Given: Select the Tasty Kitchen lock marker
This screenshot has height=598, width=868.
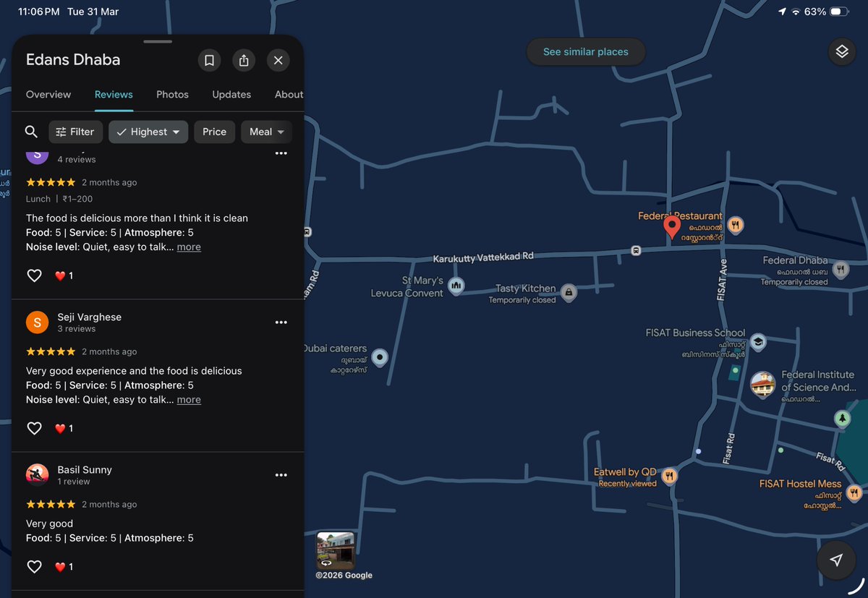Looking at the screenshot, I should coord(569,292).
